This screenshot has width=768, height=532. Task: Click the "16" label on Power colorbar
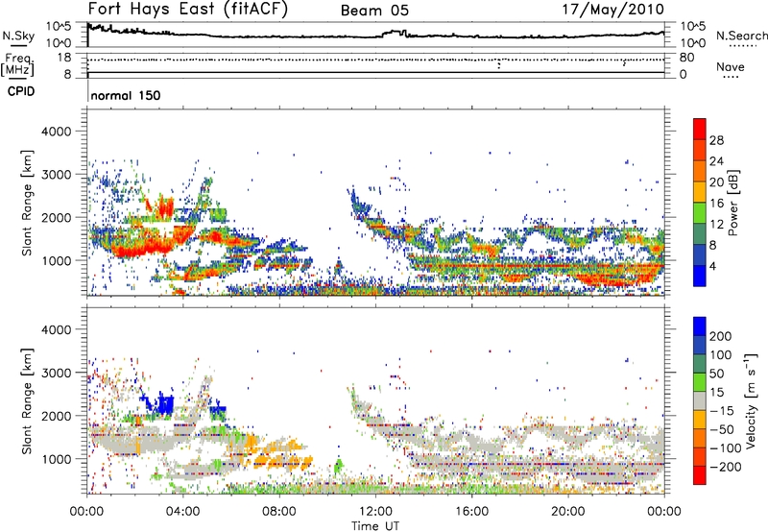point(716,204)
